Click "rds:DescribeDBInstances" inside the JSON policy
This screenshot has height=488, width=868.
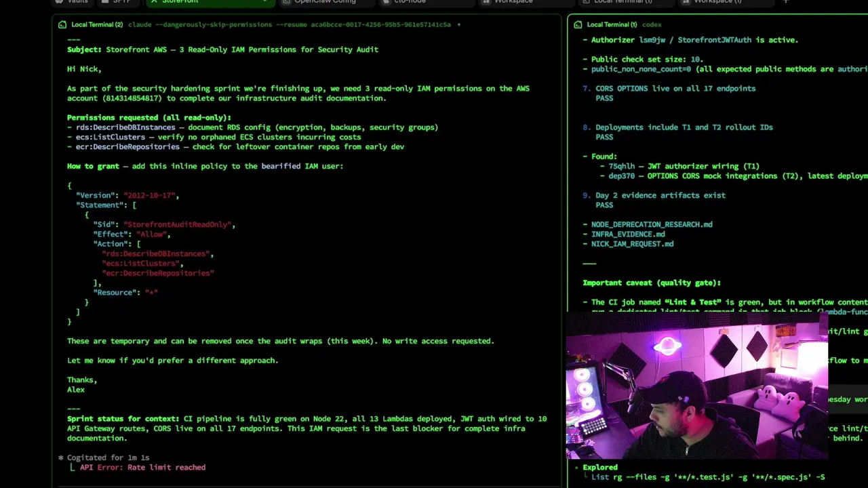pyautogui.click(x=157, y=253)
